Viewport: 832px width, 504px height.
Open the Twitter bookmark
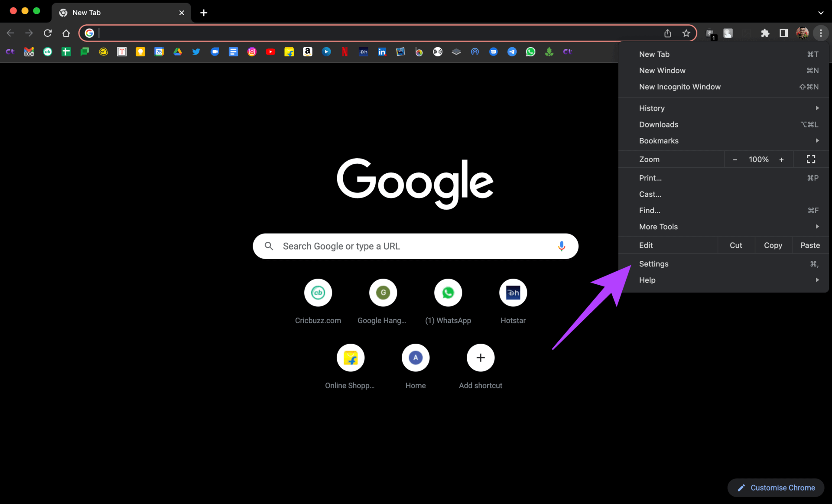coord(196,52)
